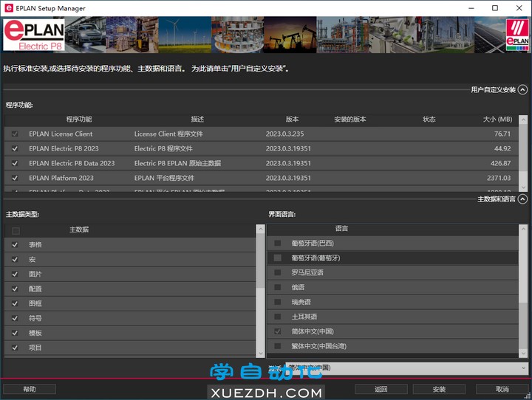Enable 瑞典语 interface language

pos(278,302)
